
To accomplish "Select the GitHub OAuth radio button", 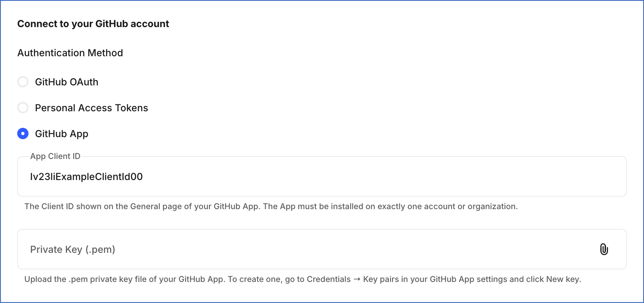I will point(23,82).
